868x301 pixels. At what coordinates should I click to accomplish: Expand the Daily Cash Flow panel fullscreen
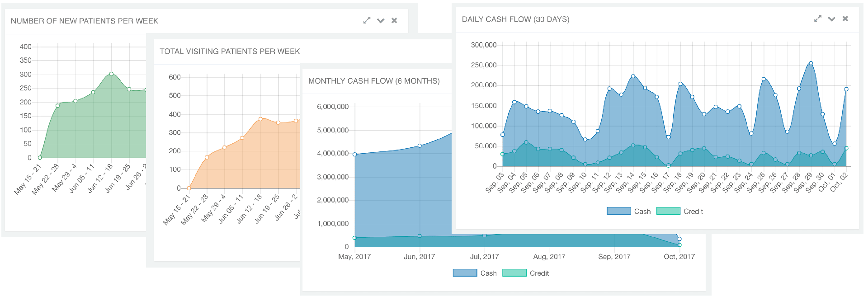coord(817,19)
